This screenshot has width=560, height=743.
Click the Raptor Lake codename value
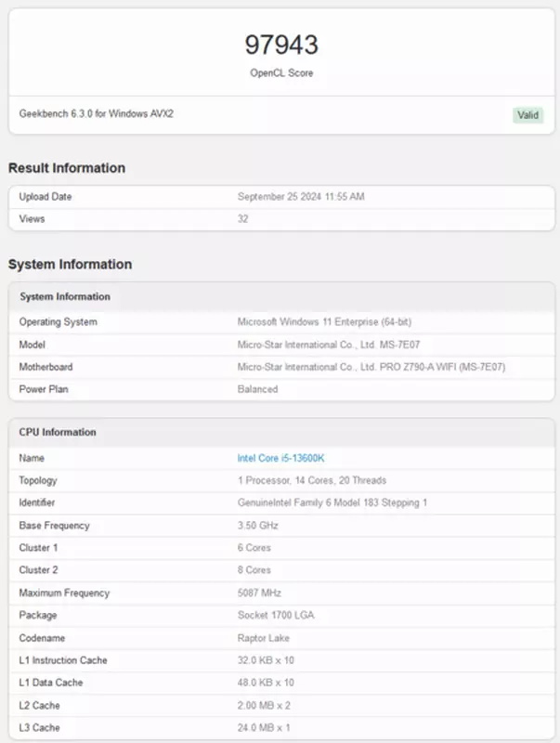click(x=264, y=638)
